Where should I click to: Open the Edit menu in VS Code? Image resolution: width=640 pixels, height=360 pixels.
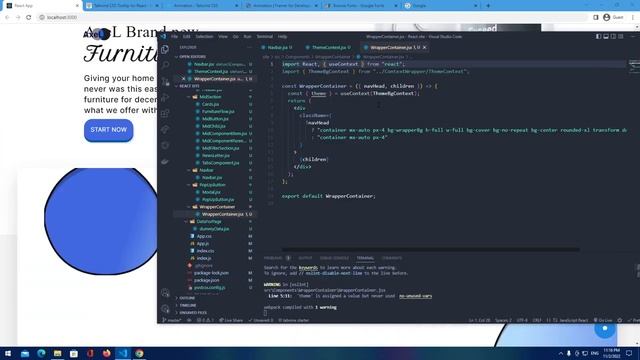[187, 36]
